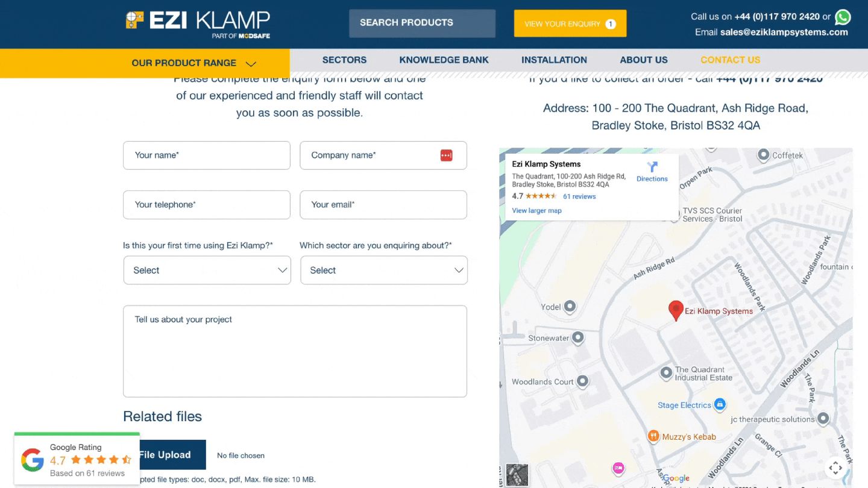
Task: Click the Your name field
Action: [x=207, y=155]
